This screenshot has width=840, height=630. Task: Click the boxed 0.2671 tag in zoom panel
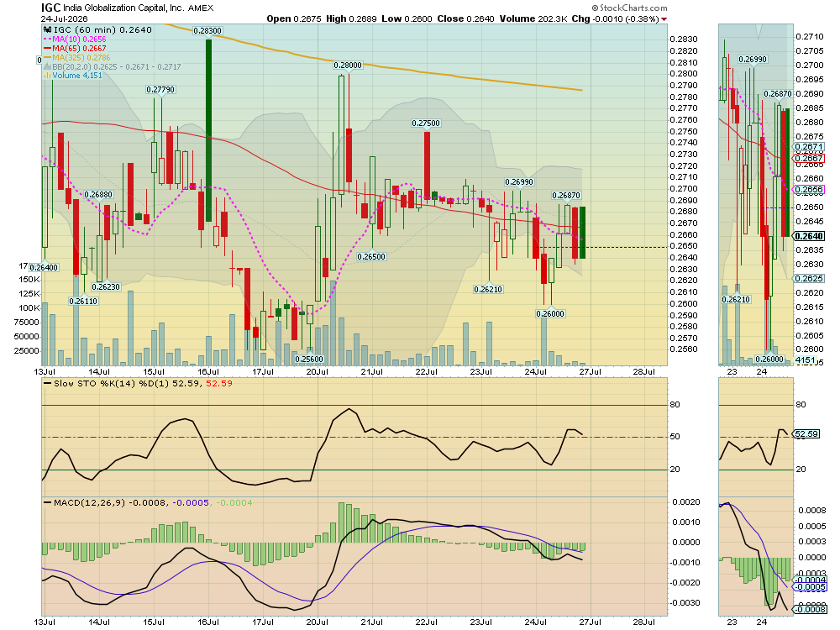[809, 147]
